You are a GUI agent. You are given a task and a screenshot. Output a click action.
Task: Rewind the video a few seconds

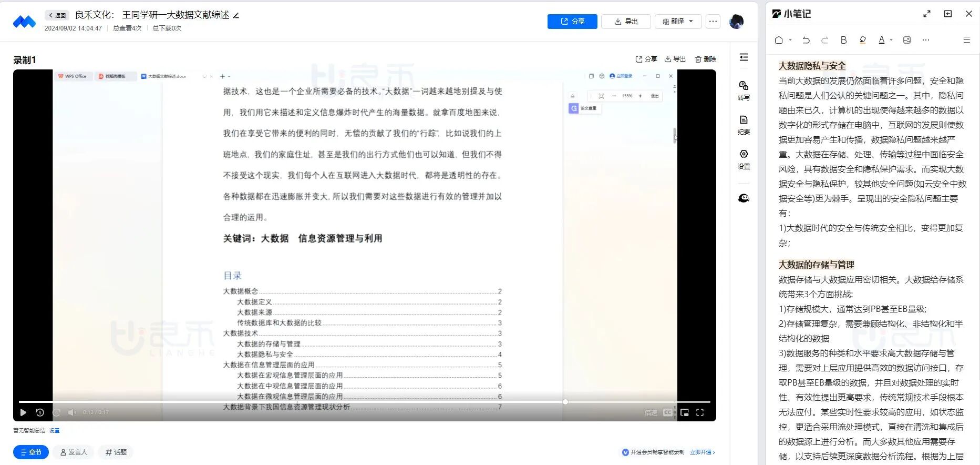[40, 412]
